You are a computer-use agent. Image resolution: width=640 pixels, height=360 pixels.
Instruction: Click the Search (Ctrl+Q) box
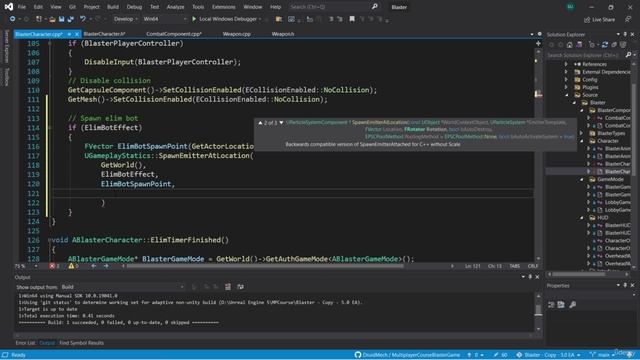click(333, 7)
